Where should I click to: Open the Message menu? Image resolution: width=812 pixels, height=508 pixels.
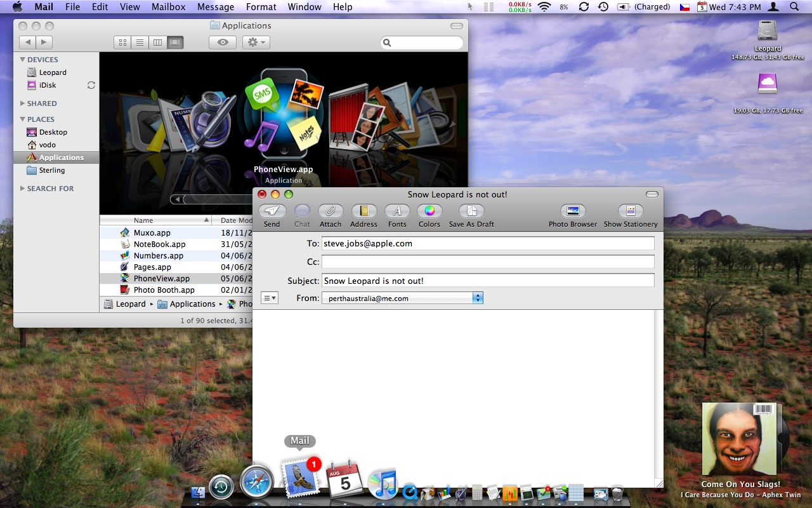(x=216, y=7)
